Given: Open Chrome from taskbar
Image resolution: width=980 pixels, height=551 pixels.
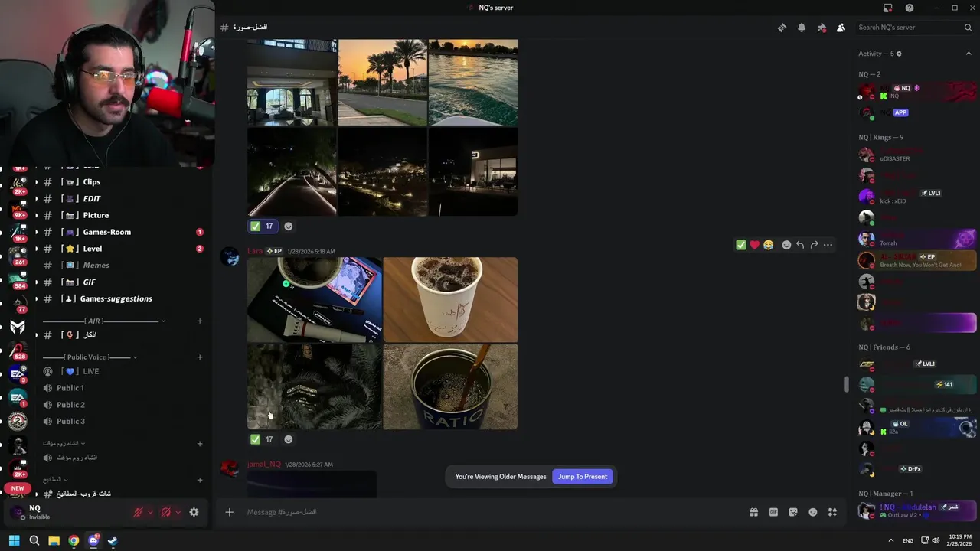Looking at the screenshot, I should [73, 541].
